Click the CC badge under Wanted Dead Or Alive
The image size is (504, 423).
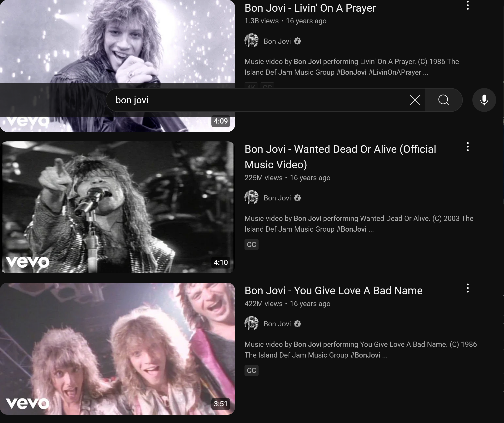(x=251, y=244)
